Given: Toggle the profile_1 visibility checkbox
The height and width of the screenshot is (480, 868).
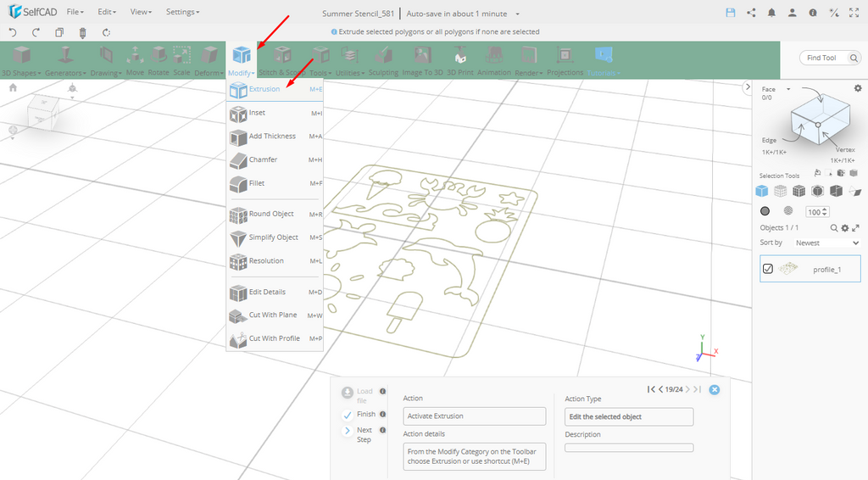Looking at the screenshot, I should pos(768,269).
